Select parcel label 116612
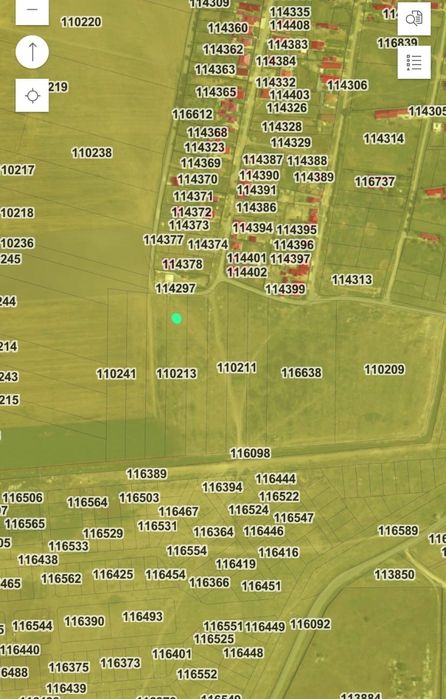Image resolution: width=446 pixels, height=699 pixels. click(x=192, y=114)
